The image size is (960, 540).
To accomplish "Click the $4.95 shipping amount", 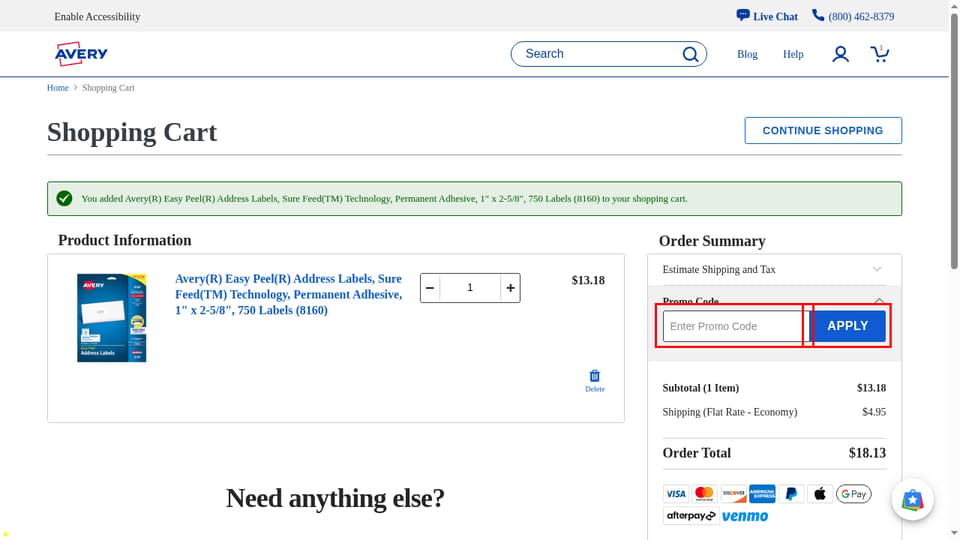I will (874, 412).
